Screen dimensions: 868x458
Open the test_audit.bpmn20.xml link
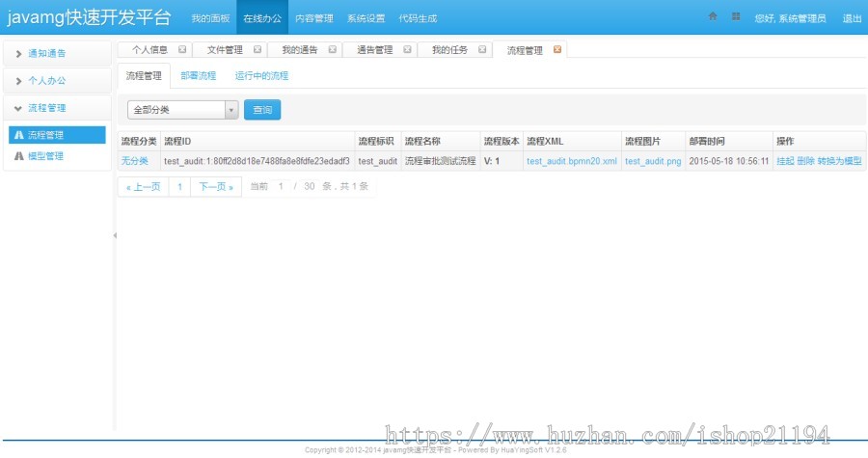pos(571,161)
